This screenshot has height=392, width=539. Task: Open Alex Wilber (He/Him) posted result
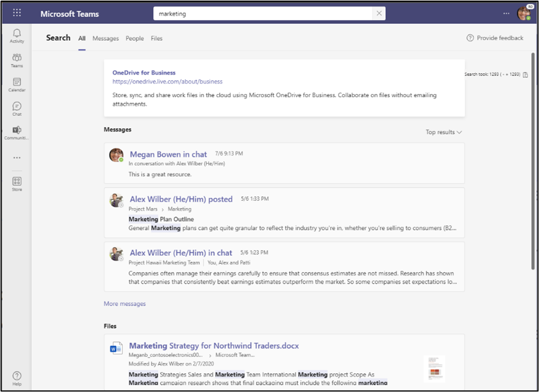[x=181, y=199]
